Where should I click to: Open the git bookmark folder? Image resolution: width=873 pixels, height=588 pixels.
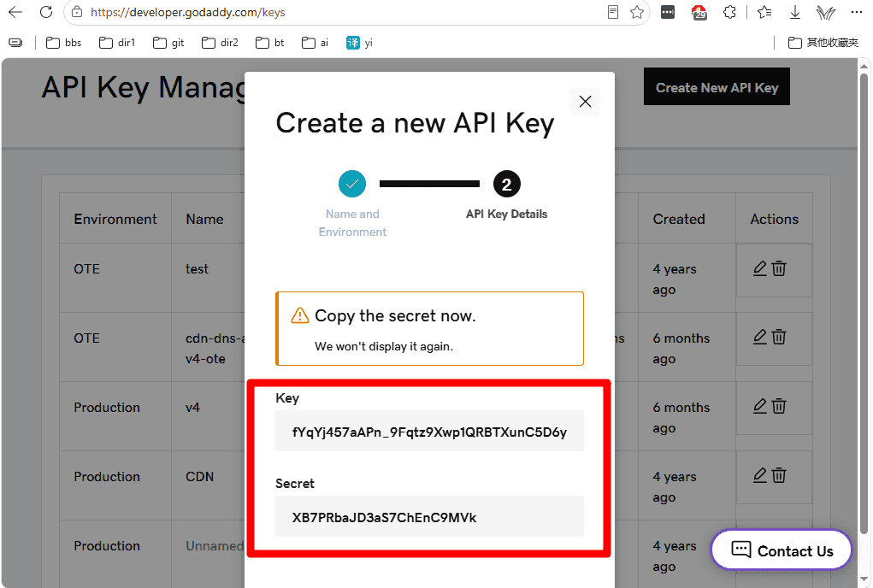[168, 42]
